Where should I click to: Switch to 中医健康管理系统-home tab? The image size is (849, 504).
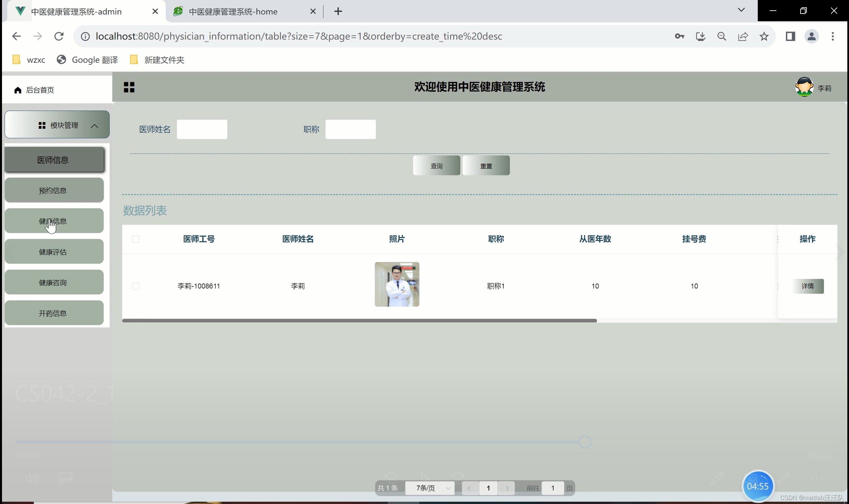233,12
